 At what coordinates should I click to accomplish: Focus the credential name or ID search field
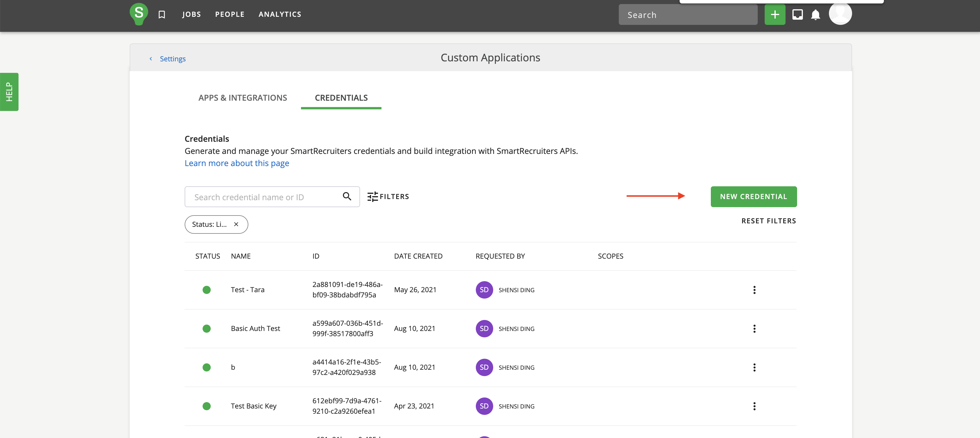point(263,197)
